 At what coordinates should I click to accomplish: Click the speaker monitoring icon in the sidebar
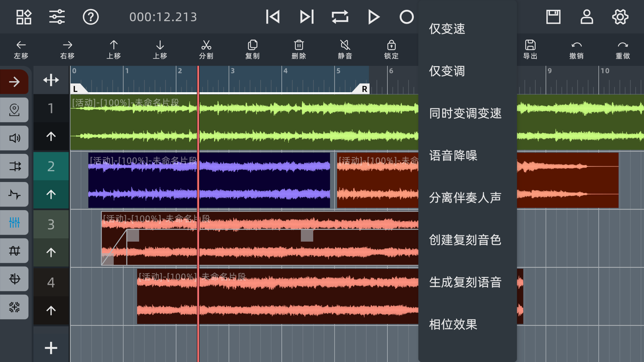coord(14,138)
